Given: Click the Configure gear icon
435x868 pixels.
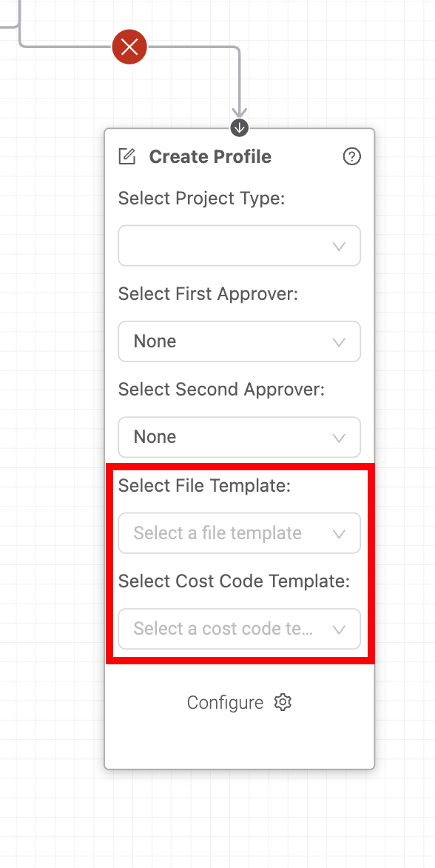Looking at the screenshot, I should (283, 702).
